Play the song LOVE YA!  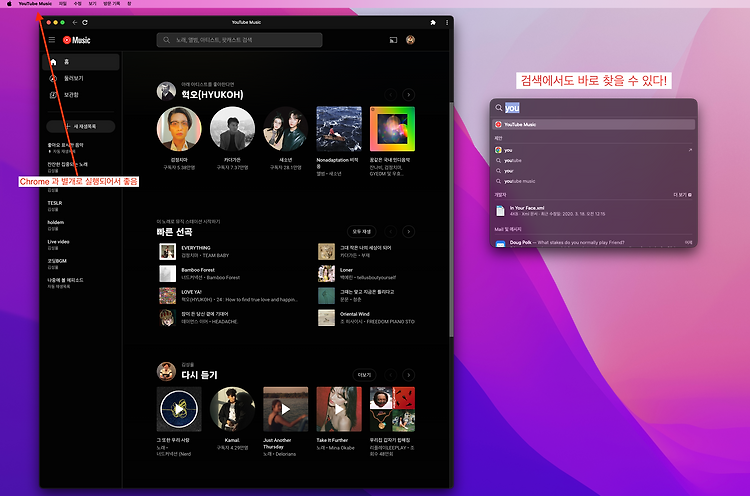pyautogui.click(x=167, y=296)
